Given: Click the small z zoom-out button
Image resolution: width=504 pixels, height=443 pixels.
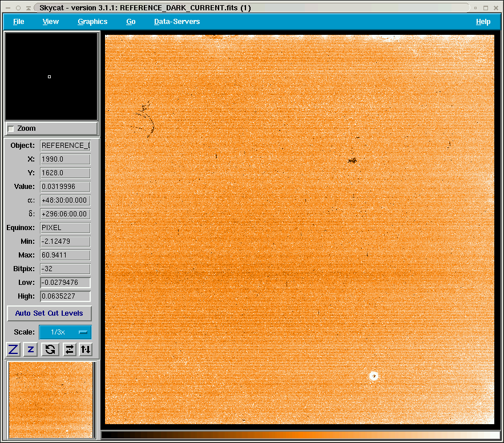Looking at the screenshot, I should pyautogui.click(x=31, y=349).
